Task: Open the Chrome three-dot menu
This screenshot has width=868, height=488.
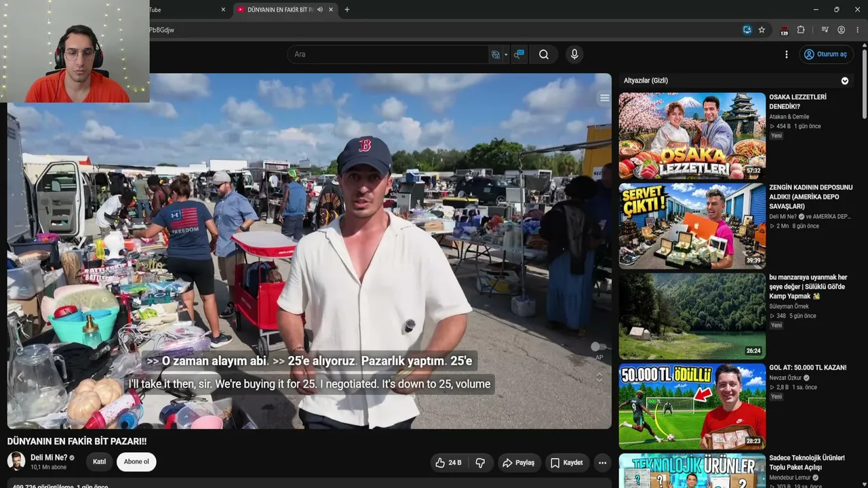Action: [x=858, y=30]
